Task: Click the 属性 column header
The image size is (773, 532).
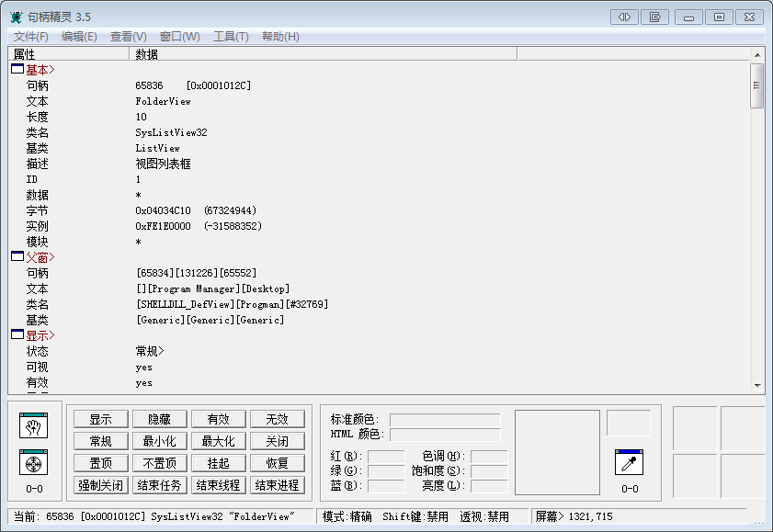Action: pyautogui.click(x=69, y=54)
